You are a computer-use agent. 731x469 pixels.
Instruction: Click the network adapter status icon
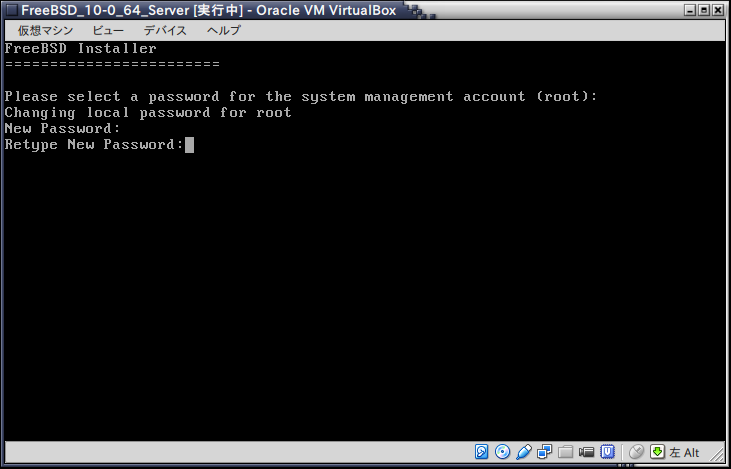point(545,451)
